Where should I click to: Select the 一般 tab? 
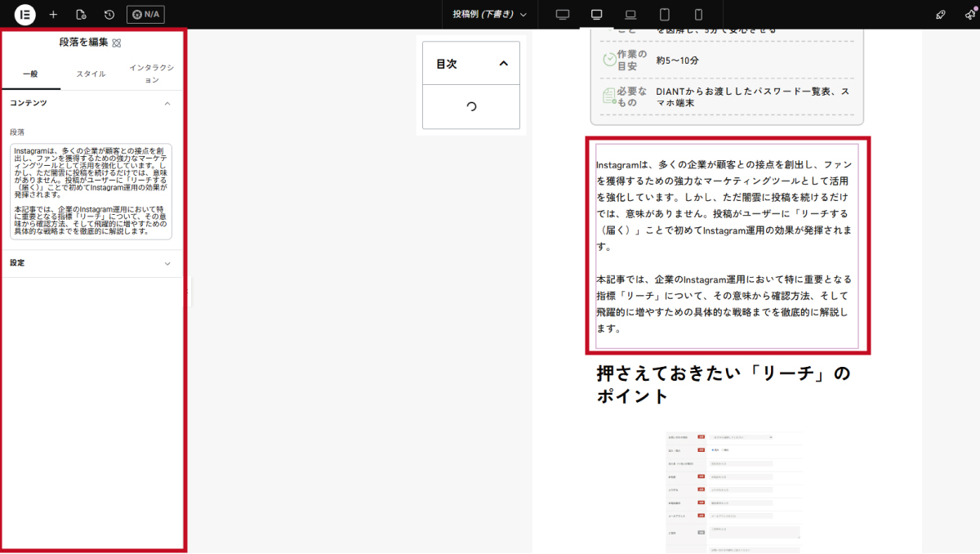click(30, 74)
